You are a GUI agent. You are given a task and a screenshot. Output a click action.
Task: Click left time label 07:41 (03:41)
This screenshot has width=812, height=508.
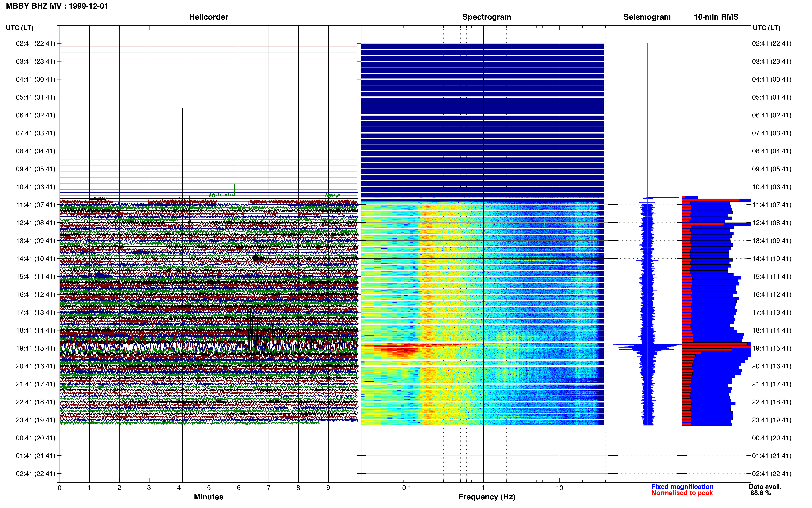click(35, 133)
